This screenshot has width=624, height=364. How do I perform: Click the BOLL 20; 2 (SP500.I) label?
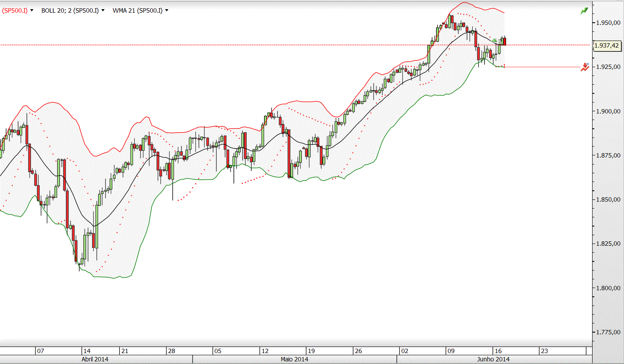coord(70,10)
